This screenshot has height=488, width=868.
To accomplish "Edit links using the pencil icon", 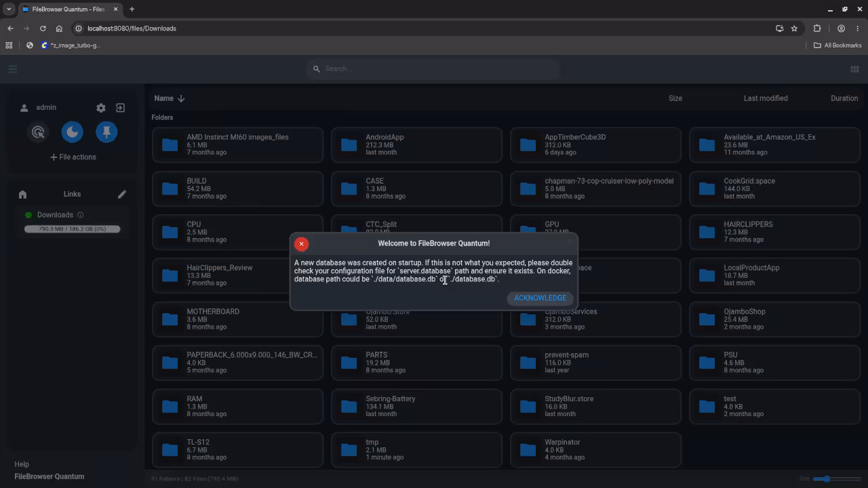I will click(x=122, y=195).
